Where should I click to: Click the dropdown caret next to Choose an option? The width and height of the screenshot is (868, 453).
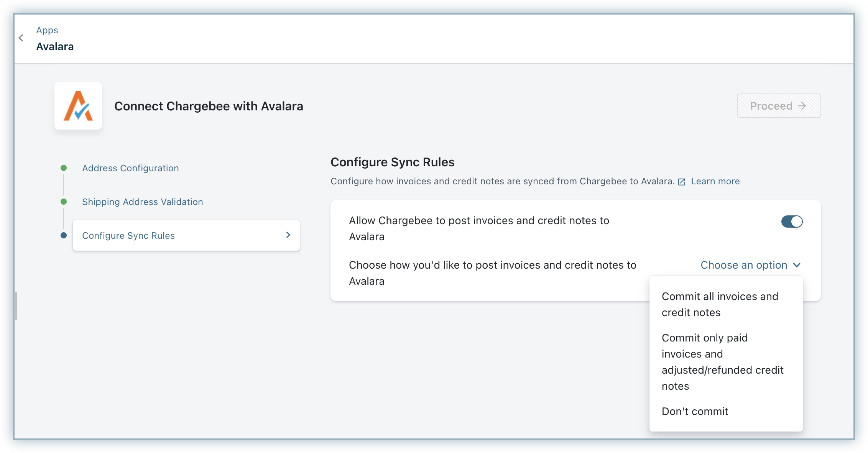797,265
